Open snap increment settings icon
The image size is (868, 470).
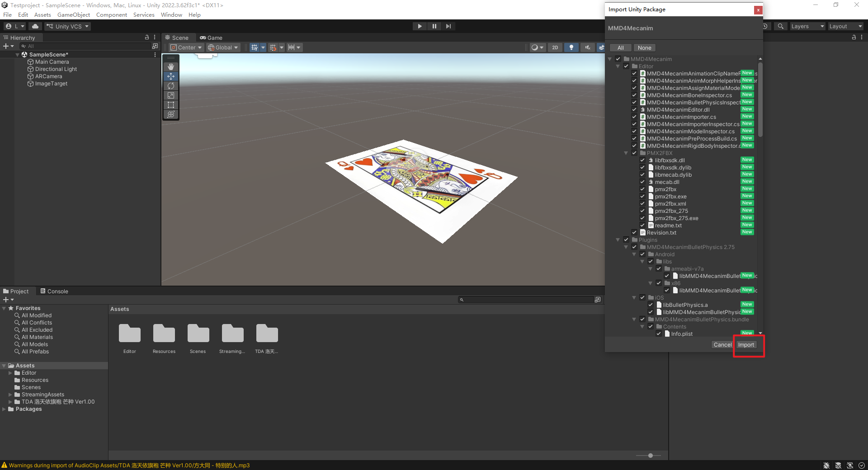tap(292, 47)
